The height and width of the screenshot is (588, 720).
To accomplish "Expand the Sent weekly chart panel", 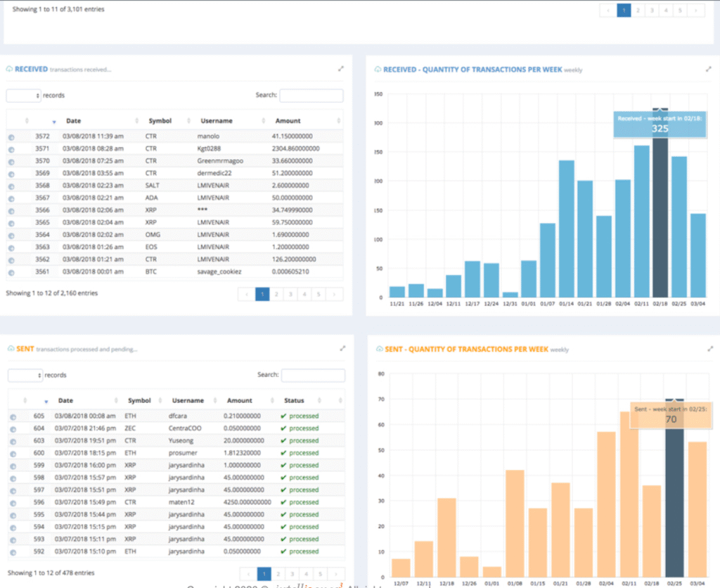I will point(709,348).
